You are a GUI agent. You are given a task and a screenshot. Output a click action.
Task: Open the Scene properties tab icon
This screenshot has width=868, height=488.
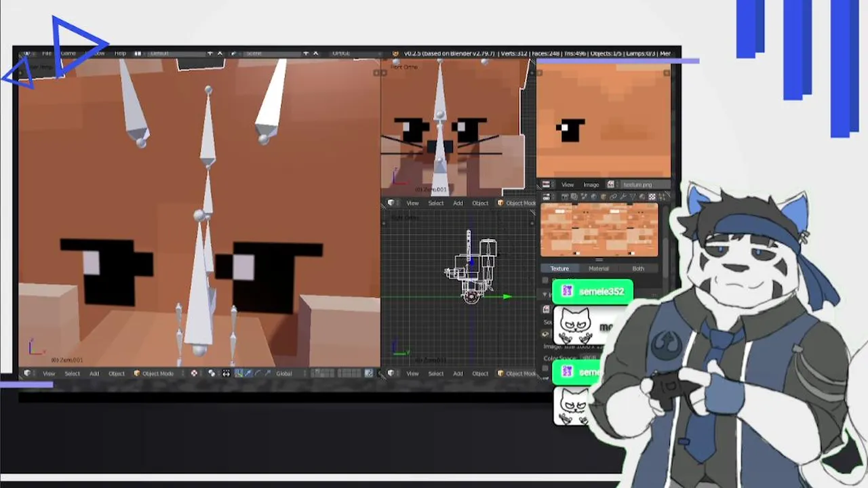coord(584,197)
